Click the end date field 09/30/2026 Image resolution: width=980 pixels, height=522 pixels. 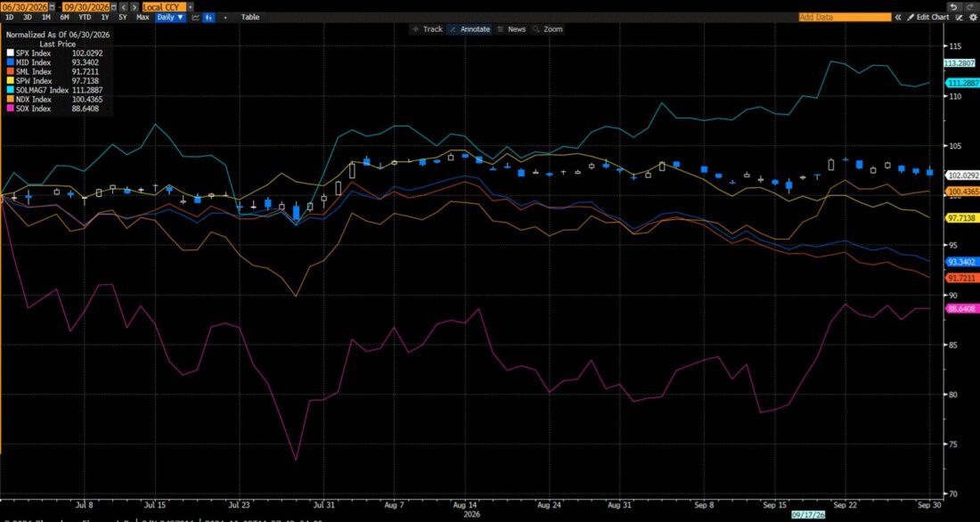tap(86, 7)
